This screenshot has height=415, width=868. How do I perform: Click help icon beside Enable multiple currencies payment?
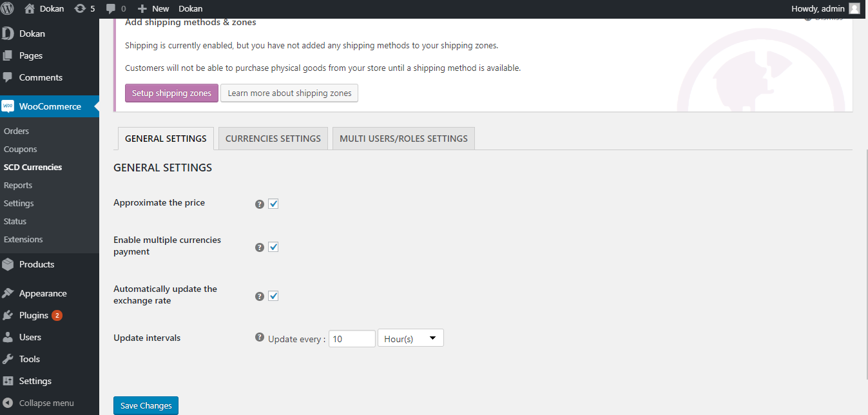point(260,247)
